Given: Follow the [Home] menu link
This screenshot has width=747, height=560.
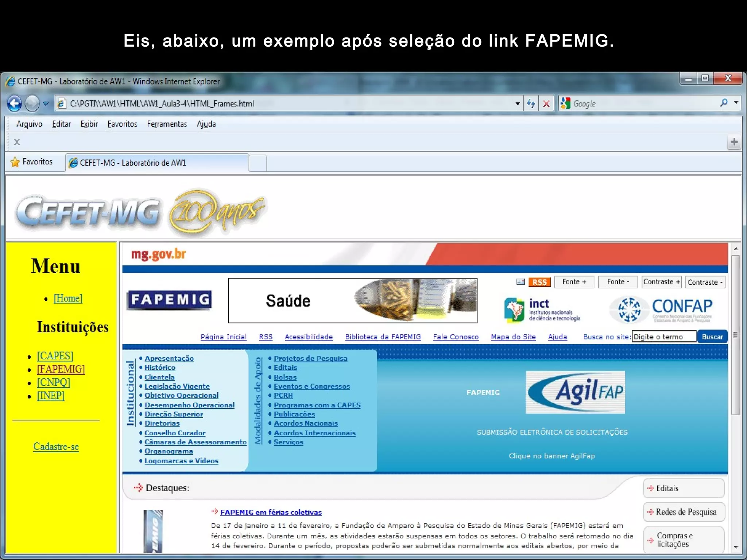Looking at the screenshot, I should (x=68, y=298).
